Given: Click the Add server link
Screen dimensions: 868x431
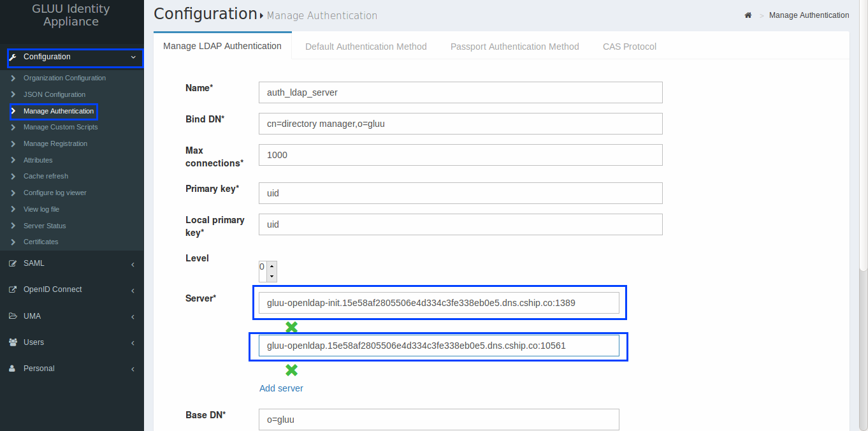Looking at the screenshot, I should coord(281,388).
